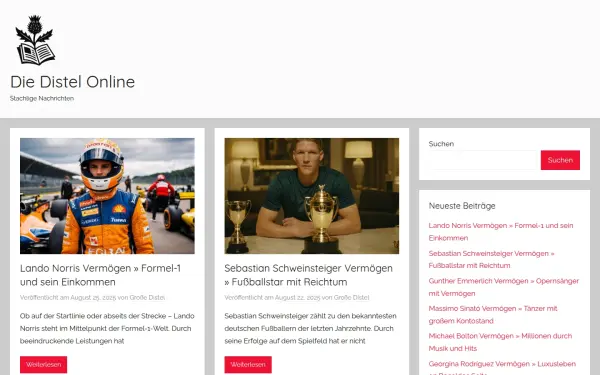Open the Lando Norris article thumbnail image
Image resolution: width=600 pixels, height=375 pixels.
pyautogui.click(x=107, y=196)
